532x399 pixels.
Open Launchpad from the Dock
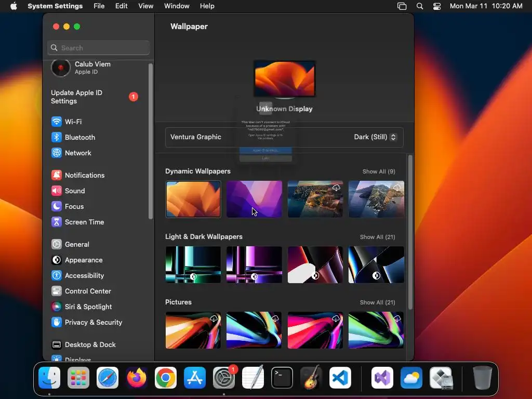pos(78,378)
